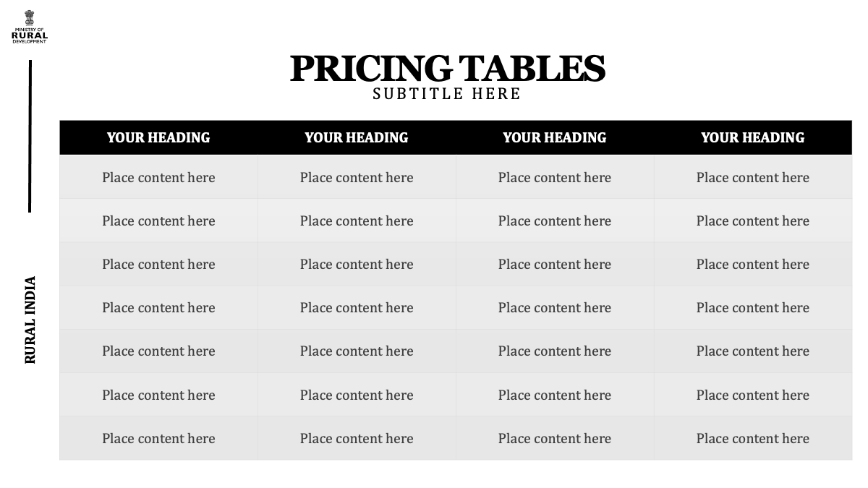Screen dimensions: 868x488
Task: Click sixth content row cell in second column
Action: (x=357, y=395)
